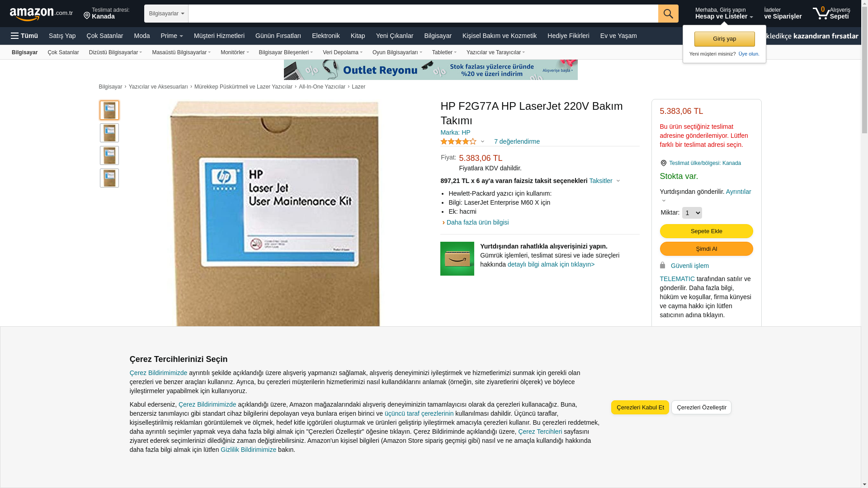Accept cookies with Çerezleri Kabul Et
Viewport: 868px width, 488px height.
click(640, 408)
